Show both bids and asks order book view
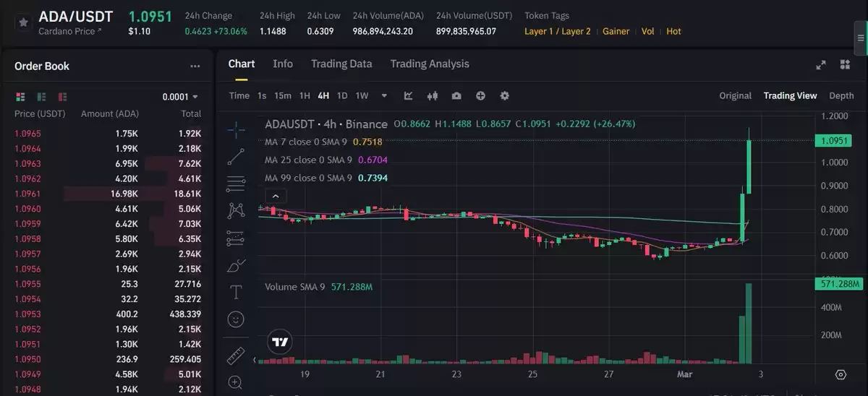The width and height of the screenshot is (868, 396). coord(20,96)
